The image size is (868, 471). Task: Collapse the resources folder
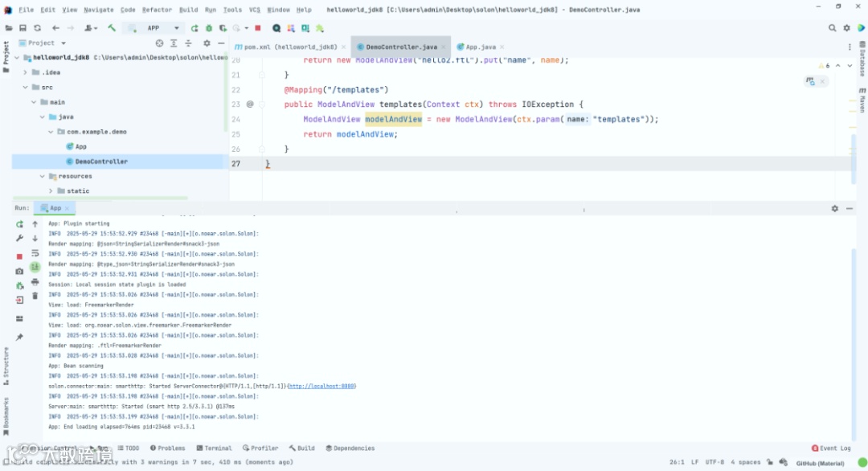(42, 176)
